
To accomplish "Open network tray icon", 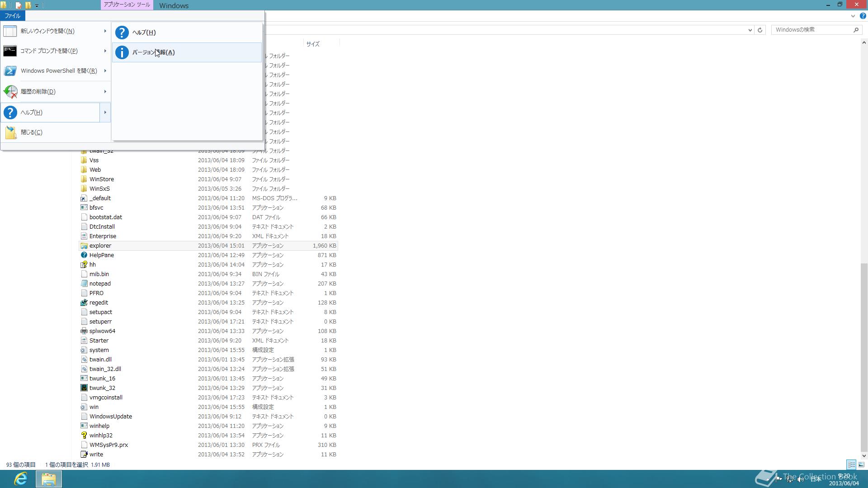I will tap(789, 479).
